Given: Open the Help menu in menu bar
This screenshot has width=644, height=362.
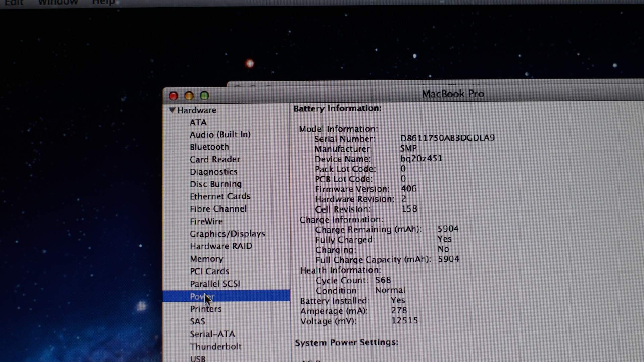Looking at the screenshot, I should (103, 3).
